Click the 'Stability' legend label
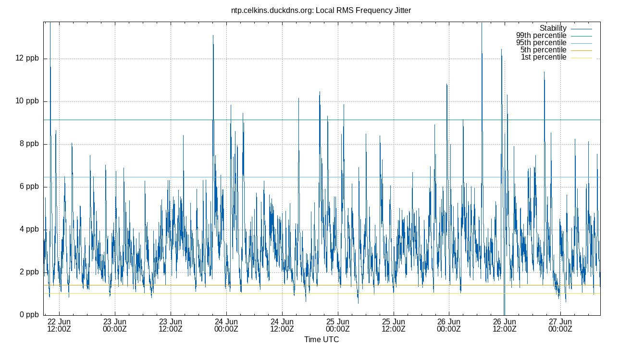 [x=553, y=28]
